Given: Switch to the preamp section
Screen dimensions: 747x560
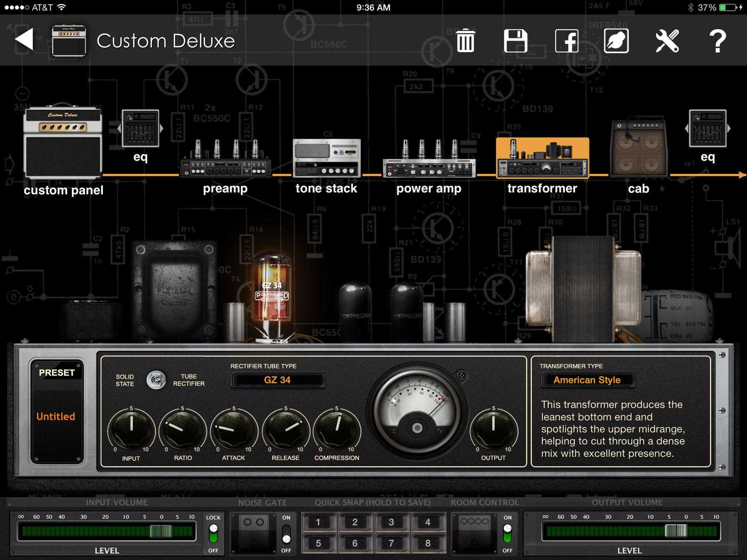Looking at the screenshot, I should [225, 160].
